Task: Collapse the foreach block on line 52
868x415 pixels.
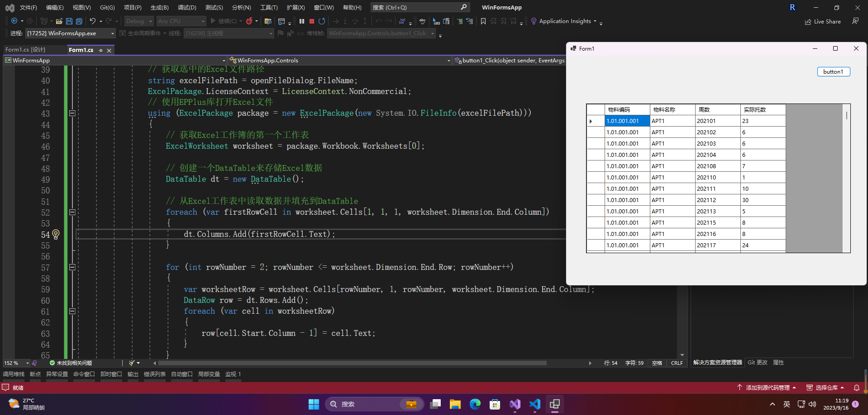Action: pyautogui.click(x=72, y=212)
